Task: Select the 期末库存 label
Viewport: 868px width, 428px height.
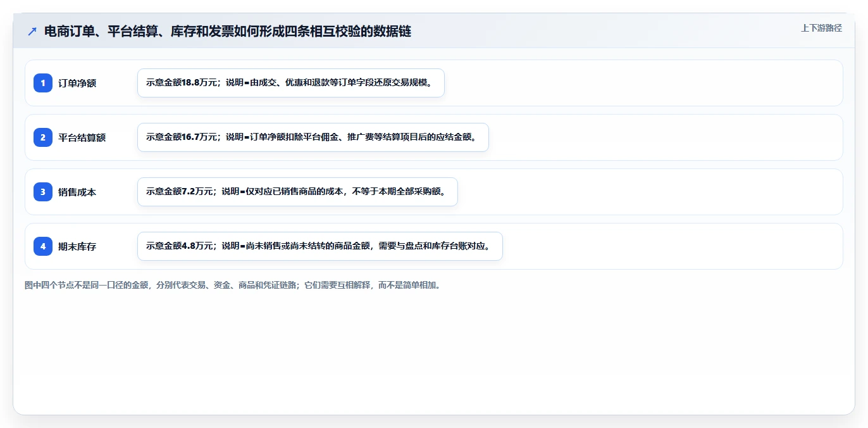Action: tap(77, 246)
